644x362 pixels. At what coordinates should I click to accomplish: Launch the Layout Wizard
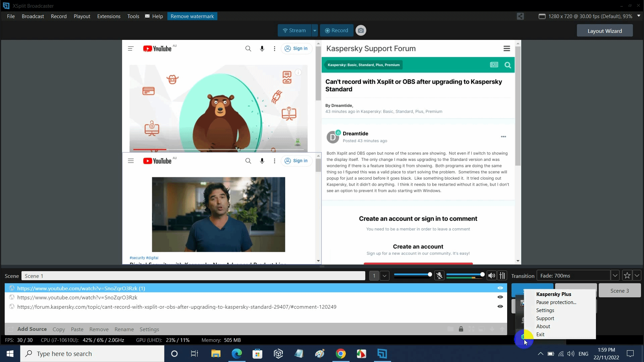click(605, 31)
